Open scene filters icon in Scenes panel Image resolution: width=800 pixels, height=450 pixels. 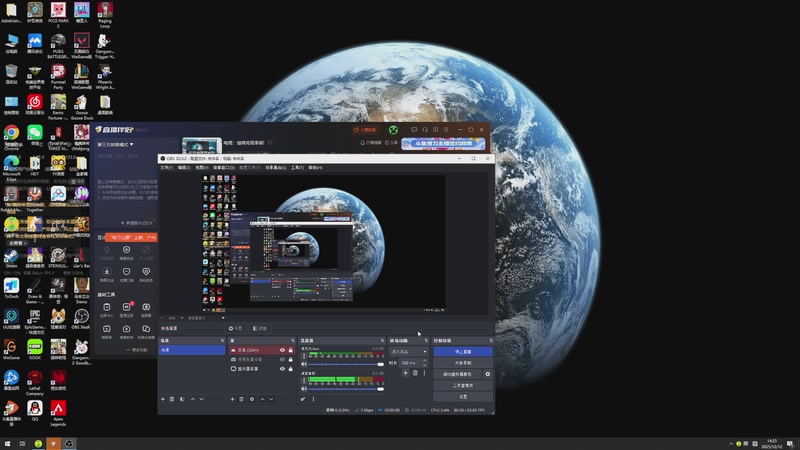point(182,399)
